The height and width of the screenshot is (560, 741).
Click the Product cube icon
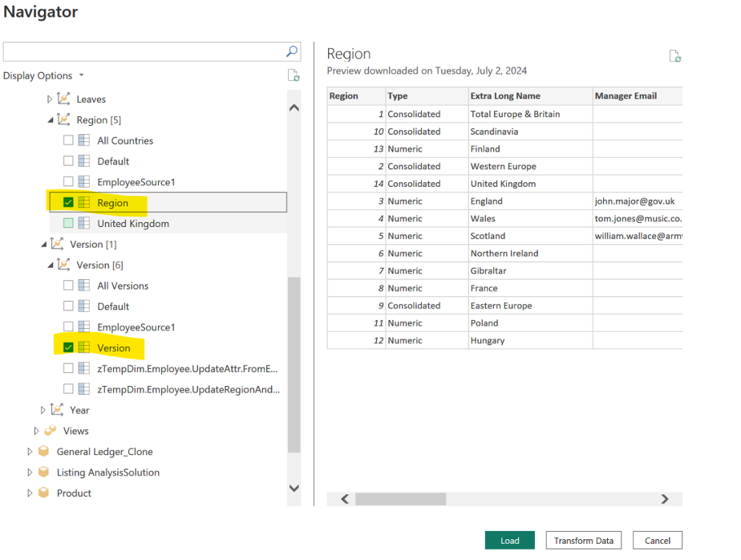coord(43,493)
